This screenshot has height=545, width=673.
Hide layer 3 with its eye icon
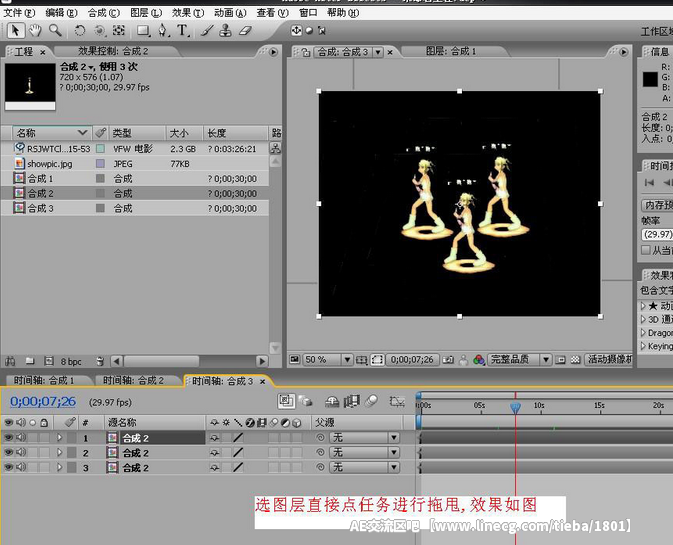click(x=8, y=467)
